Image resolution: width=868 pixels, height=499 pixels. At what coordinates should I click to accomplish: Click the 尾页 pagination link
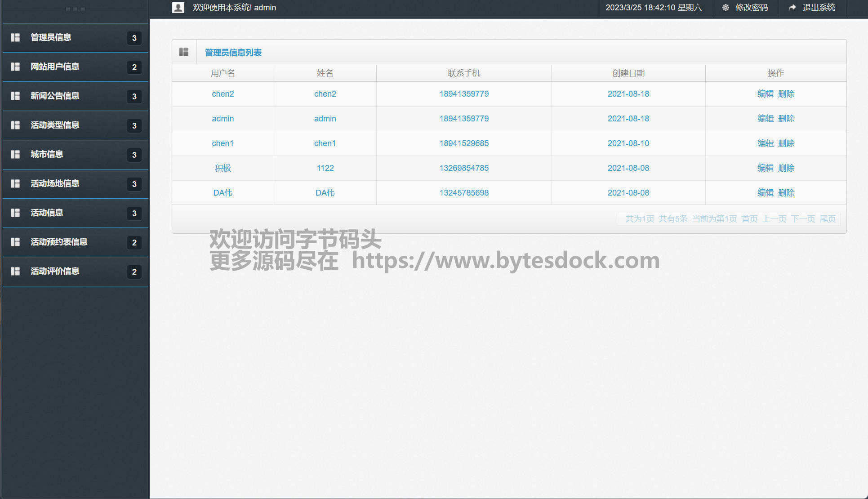click(x=828, y=219)
